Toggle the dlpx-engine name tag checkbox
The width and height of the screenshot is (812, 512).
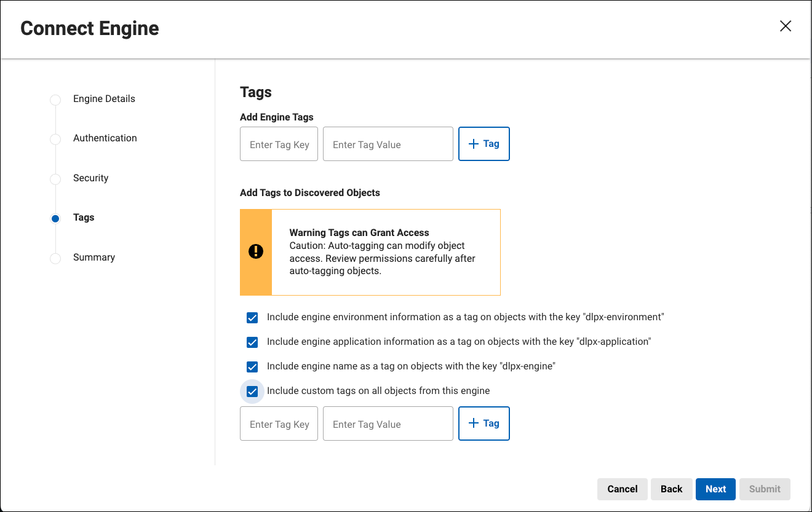(x=252, y=367)
